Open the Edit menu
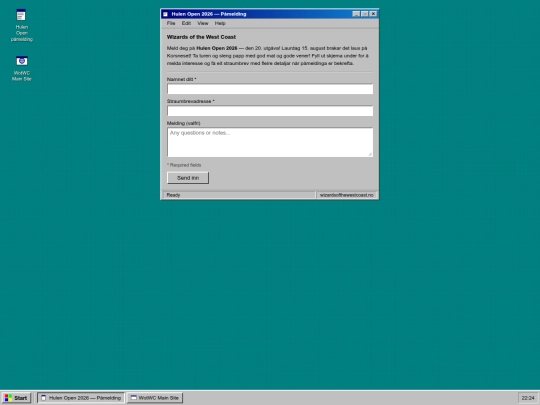 point(186,23)
